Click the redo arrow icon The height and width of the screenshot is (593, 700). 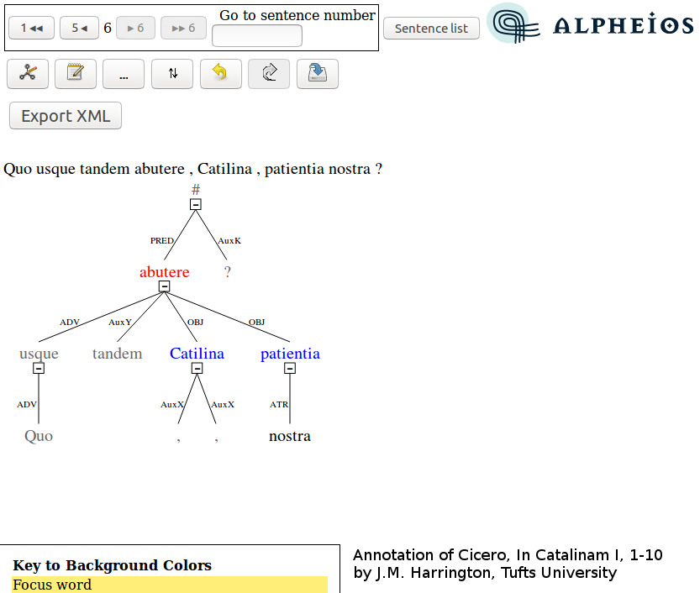[269, 74]
